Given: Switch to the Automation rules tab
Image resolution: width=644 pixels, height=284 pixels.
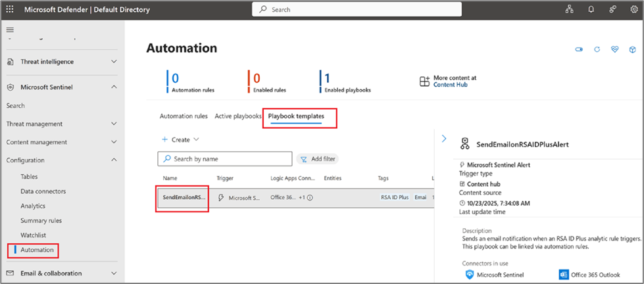Looking at the screenshot, I should pos(184,116).
